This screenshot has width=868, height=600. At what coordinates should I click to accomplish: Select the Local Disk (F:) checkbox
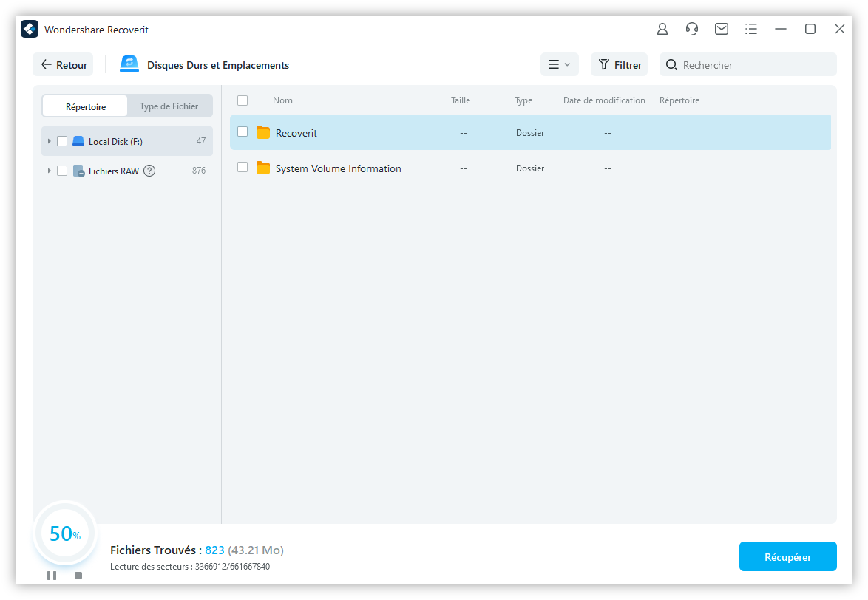point(62,141)
